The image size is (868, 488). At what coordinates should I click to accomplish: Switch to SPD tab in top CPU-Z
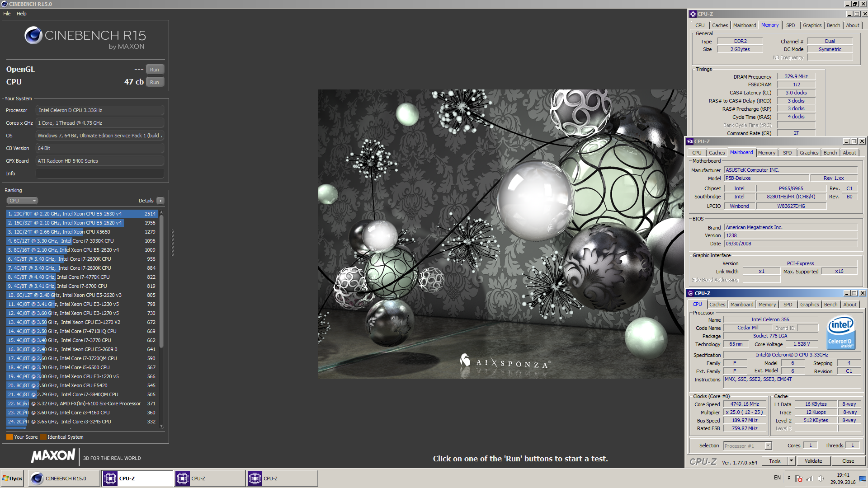(790, 25)
